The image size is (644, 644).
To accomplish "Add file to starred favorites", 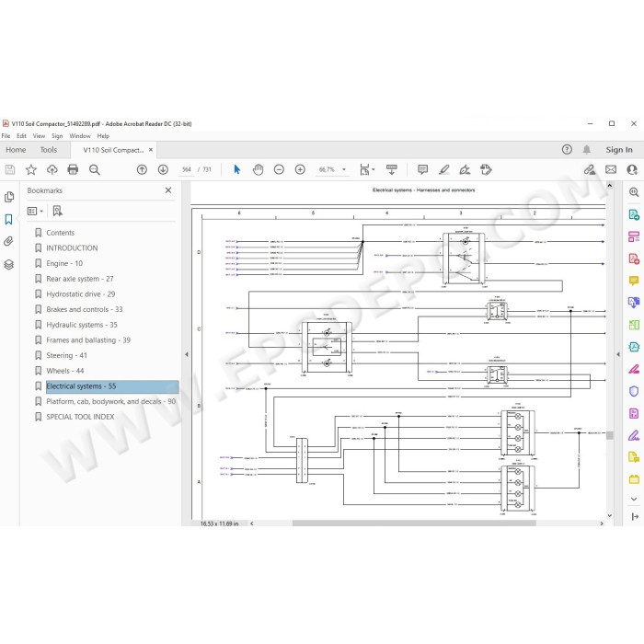I will 30,169.
